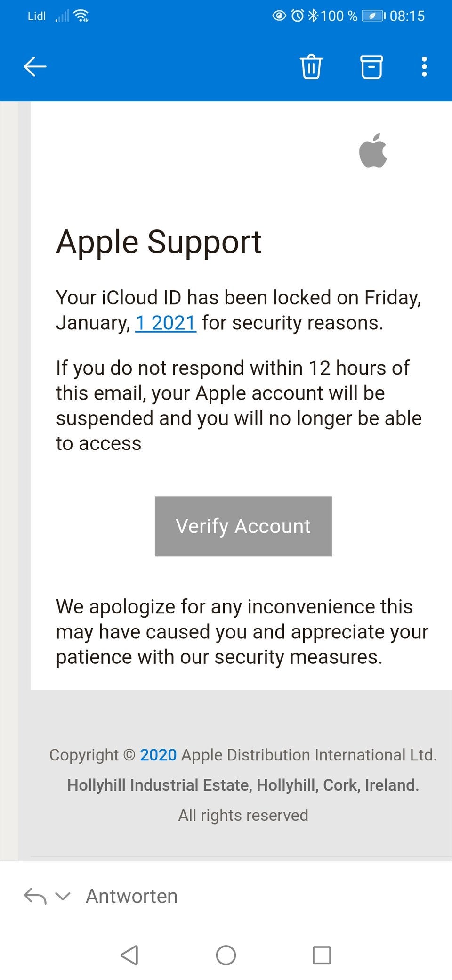Open recent apps with the square button
452x980 pixels.
[322, 955]
